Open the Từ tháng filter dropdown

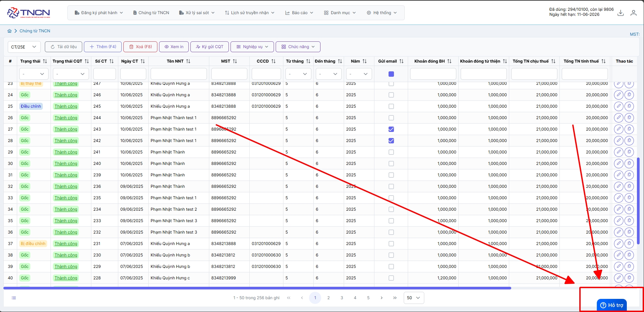click(298, 74)
